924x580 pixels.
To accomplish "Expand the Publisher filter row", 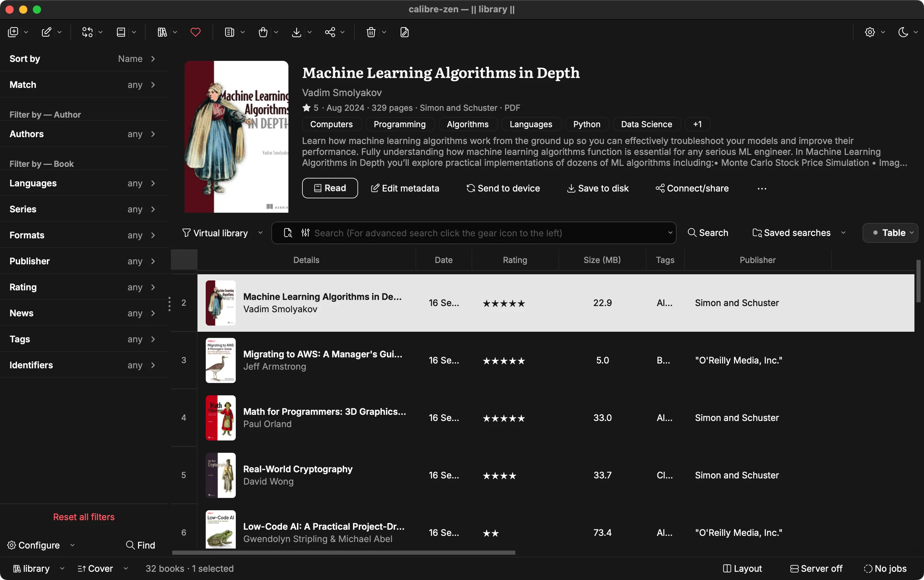I will coord(84,261).
